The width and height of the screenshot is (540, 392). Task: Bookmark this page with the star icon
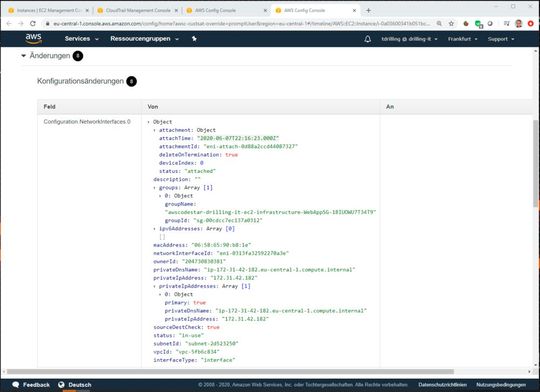click(451, 23)
